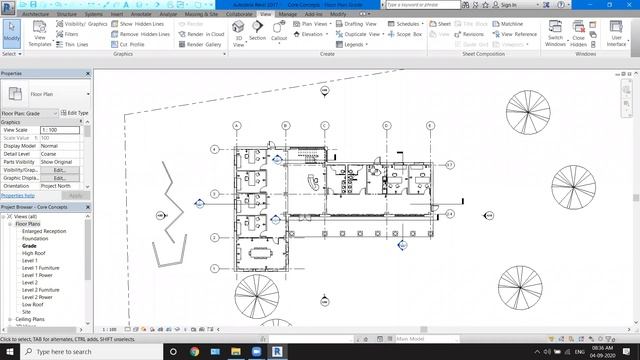Select the Modify tool
The height and width of the screenshot is (360, 640).
coord(11,34)
